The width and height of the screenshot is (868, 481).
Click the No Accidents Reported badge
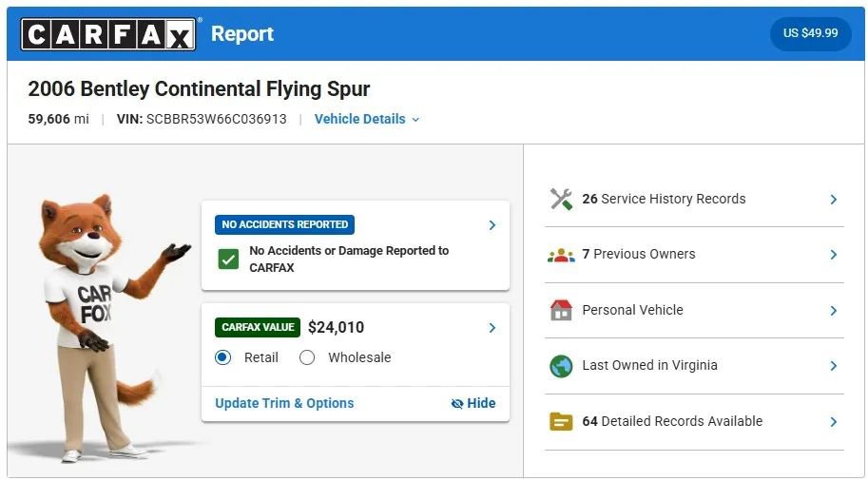tap(284, 224)
